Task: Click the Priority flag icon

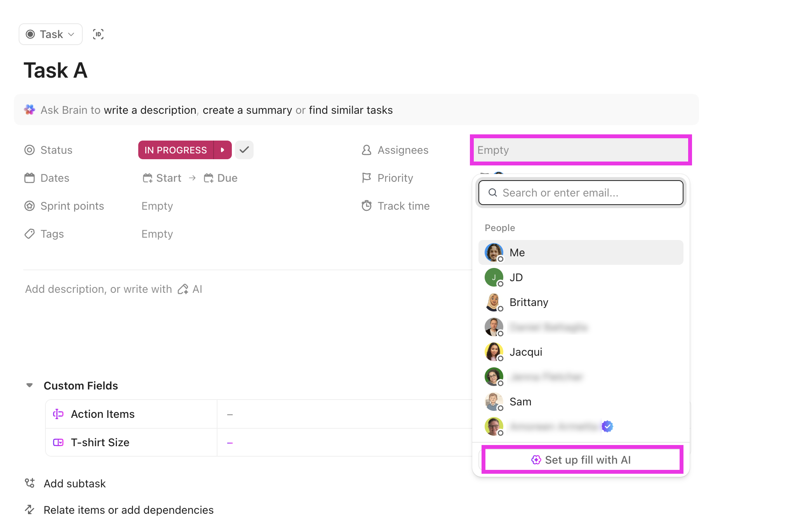Action: (366, 178)
